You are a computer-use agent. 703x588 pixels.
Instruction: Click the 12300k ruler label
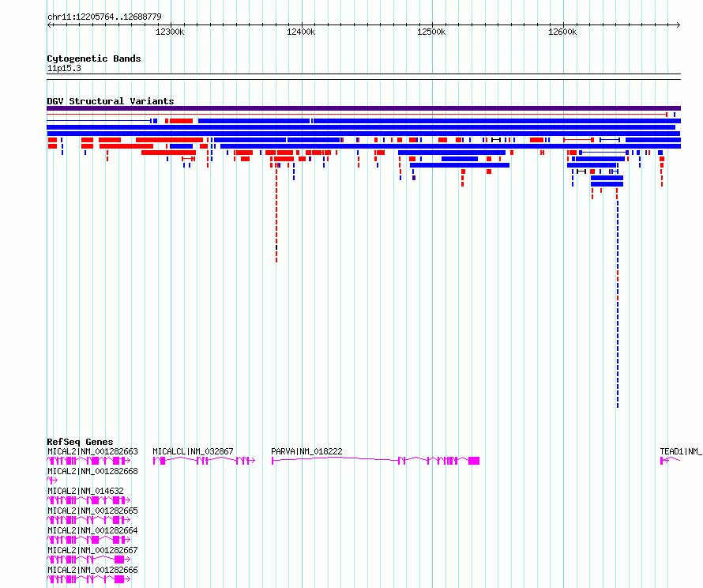pos(170,32)
